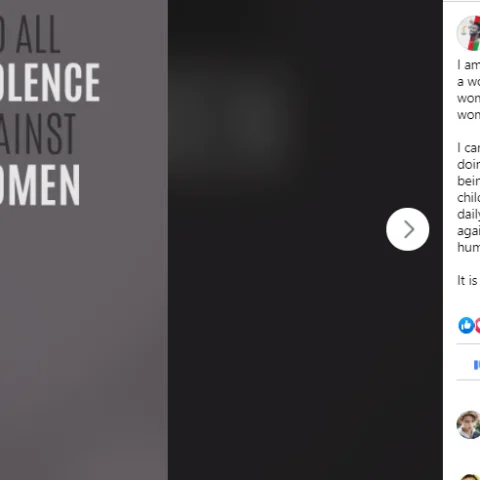
Task: Click the post text line starting with "daily"
Action: pos(469,214)
